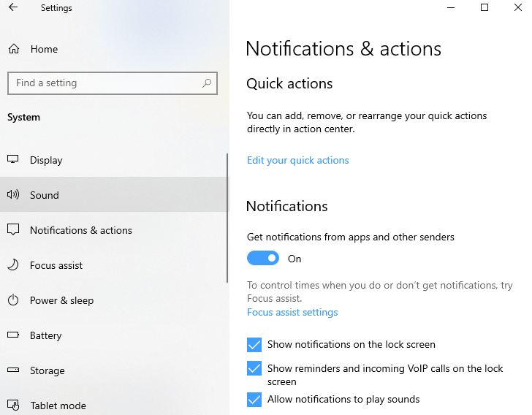Click the Power & sleep icon
Screen dimensions: 532x415
click(x=13, y=300)
